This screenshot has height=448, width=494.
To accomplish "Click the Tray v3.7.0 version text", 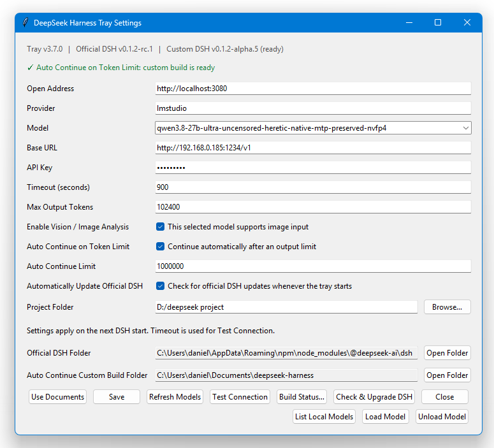I will coord(45,49).
